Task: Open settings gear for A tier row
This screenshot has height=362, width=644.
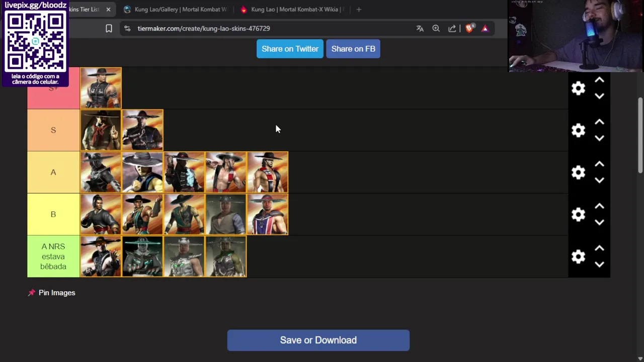Action: [x=579, y=172]
